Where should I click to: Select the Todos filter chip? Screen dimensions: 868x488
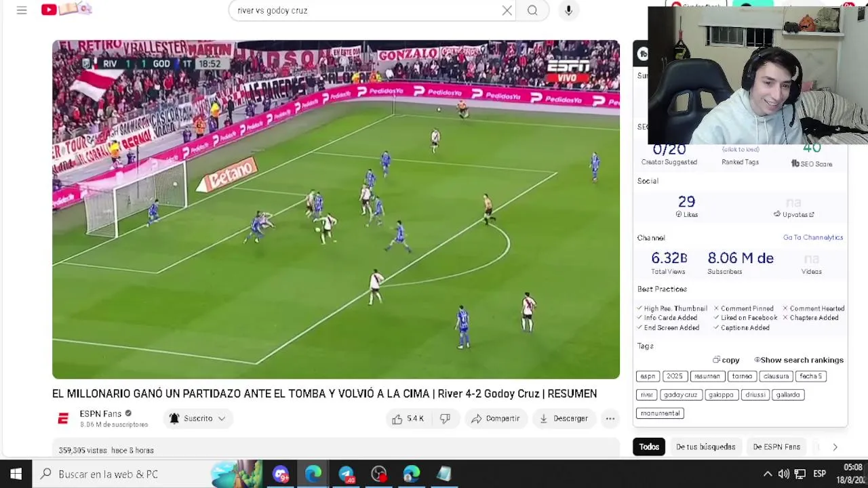tap(649, 447)
